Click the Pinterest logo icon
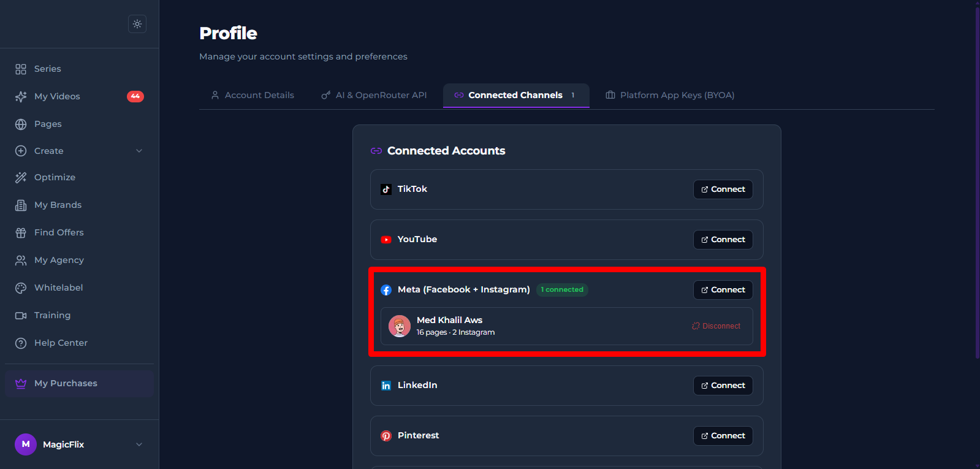The height and width of the screenshot is (469, 980). coord(386,436)
